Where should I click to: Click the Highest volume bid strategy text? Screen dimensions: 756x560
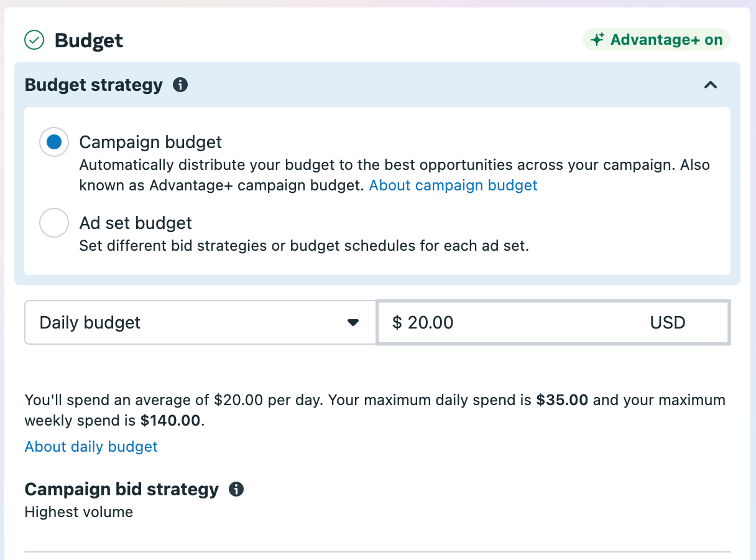[x=79, y=512]
